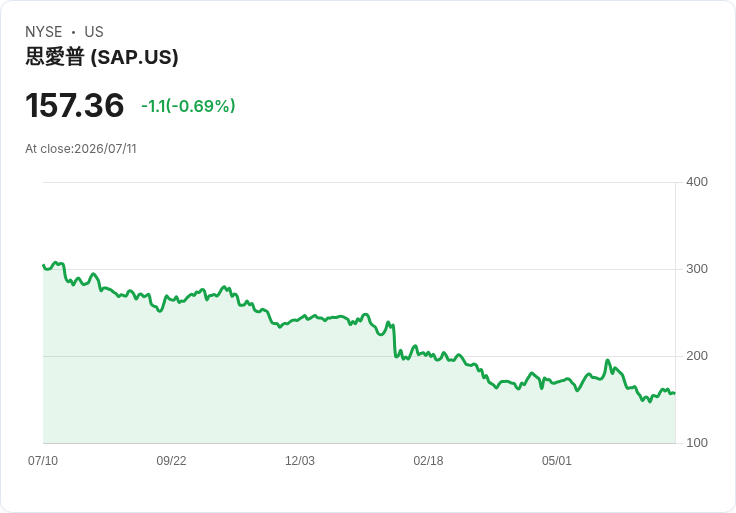Select the 200 y-axis label
The image size is (736, 513).
pyautogui.click(x=697, y=356)
